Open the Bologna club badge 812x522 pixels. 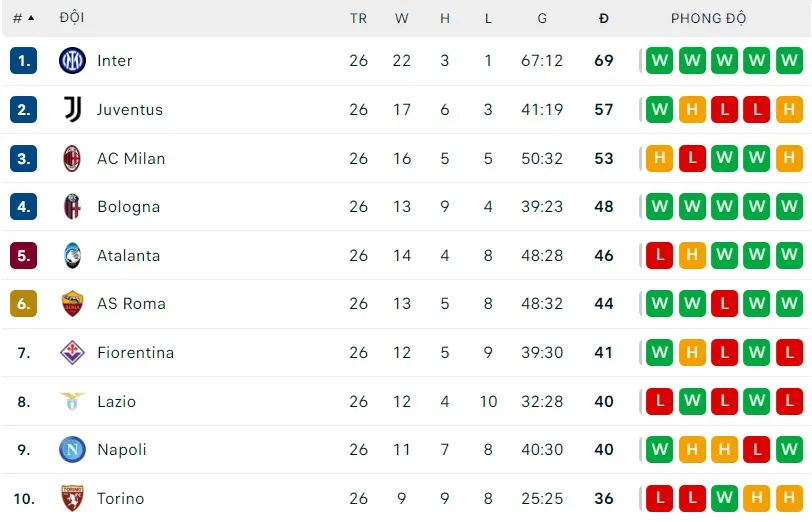point(72,207)
